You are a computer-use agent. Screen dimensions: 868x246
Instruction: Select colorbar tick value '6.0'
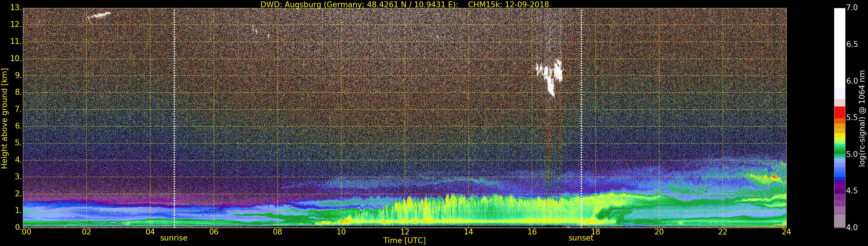852,81
